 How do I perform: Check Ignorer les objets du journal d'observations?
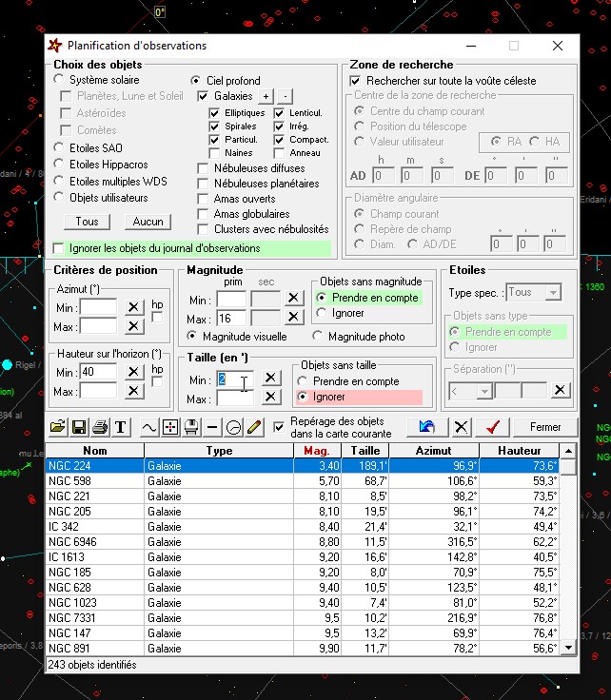click(x=58, y=248)
